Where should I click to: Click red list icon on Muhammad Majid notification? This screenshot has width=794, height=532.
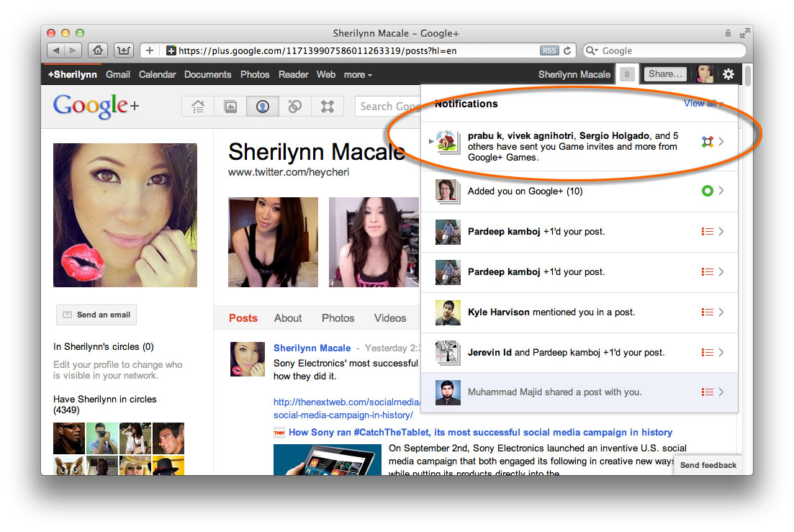tap(708, 392)
